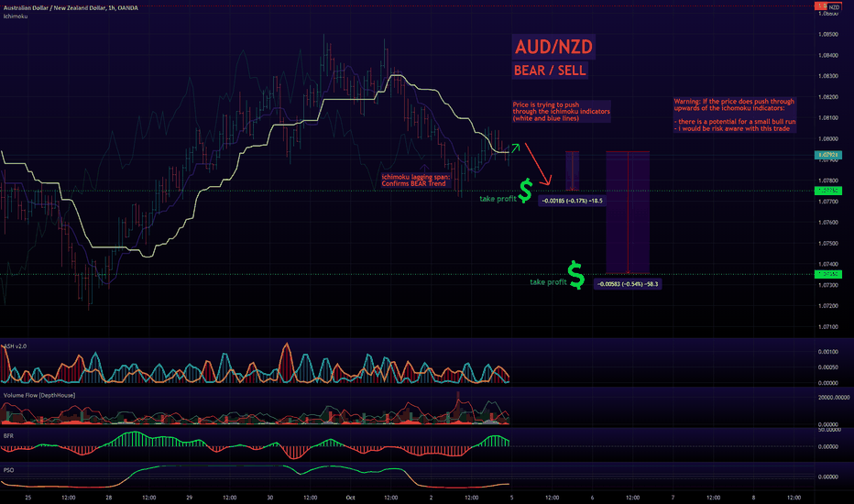Click the large green dollar sign icon near 1.07350
The width and height of the screenshot is (854, 504).
coord(575,275)
